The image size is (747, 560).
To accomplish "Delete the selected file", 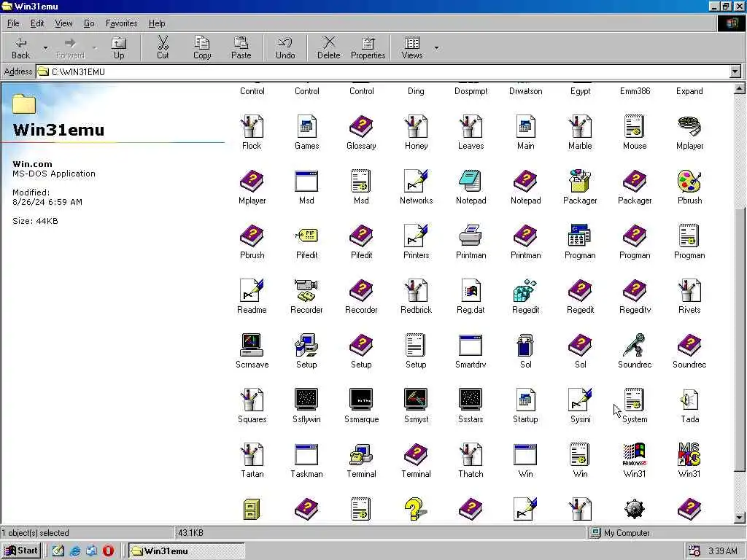I will pos(329,48).
